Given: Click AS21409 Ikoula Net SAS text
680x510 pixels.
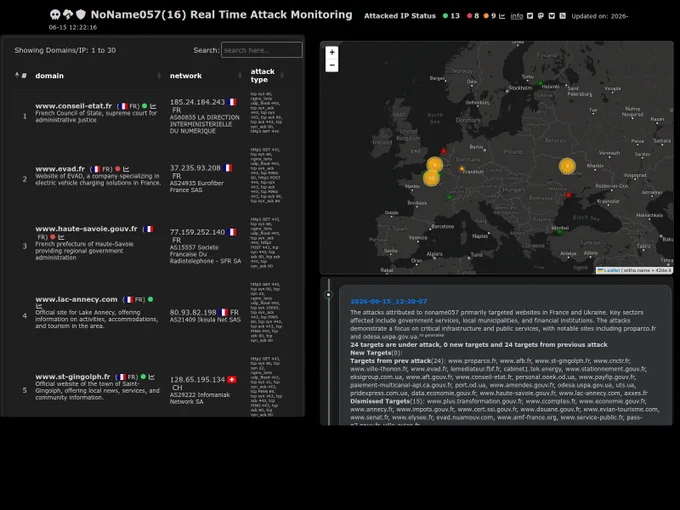Looking at the screenshot, I should point(205,320).
